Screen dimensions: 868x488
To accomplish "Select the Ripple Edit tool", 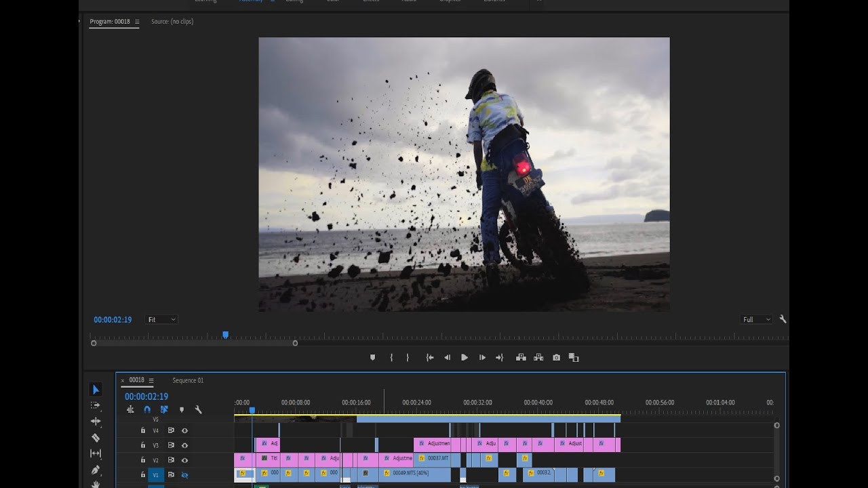I will [x=96, y=421].
